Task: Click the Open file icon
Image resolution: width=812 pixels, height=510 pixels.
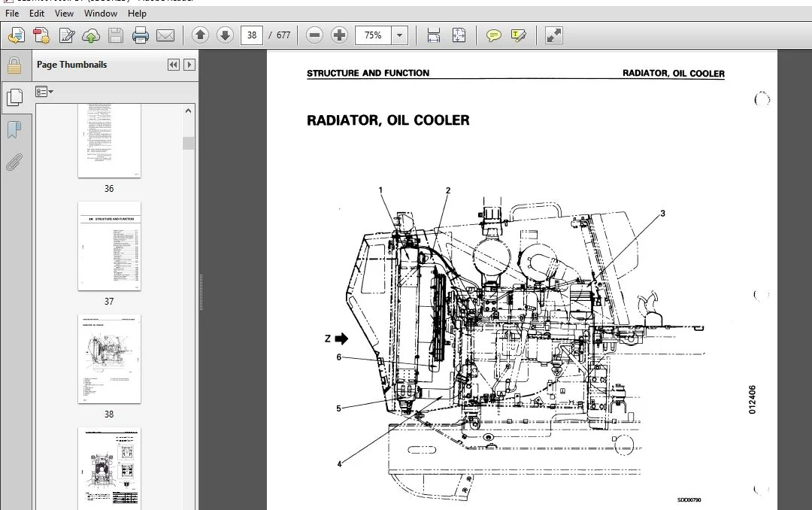Action: click(16, 35)
